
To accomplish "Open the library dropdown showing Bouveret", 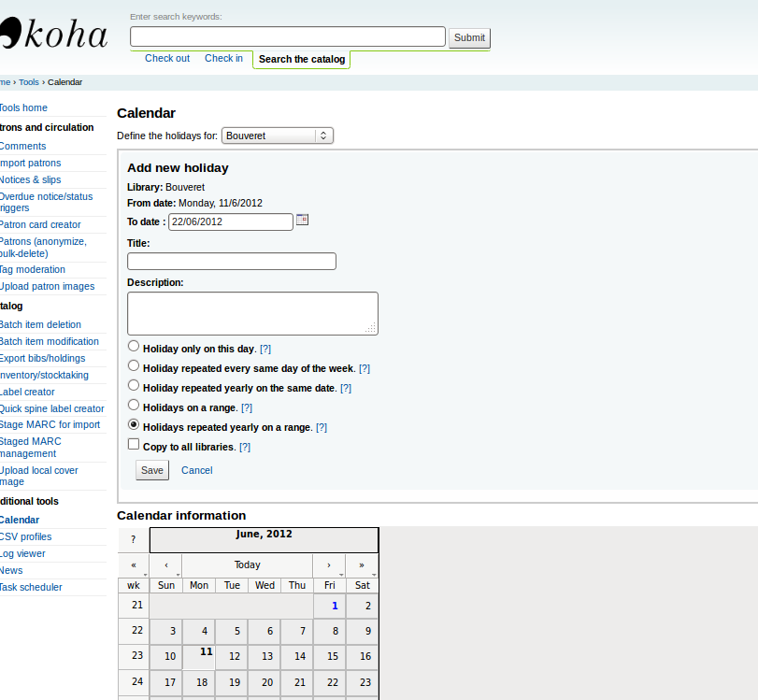I will click(x=277, y=136).
